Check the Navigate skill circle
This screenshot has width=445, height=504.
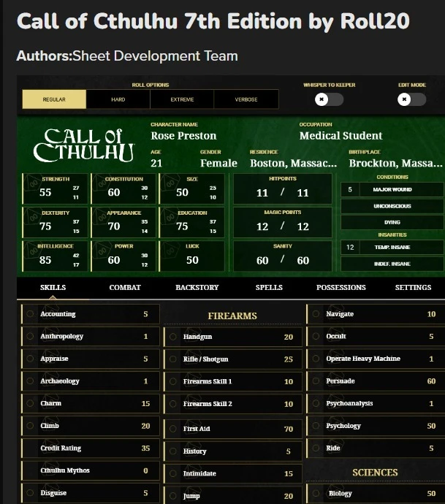click(316, 313)
